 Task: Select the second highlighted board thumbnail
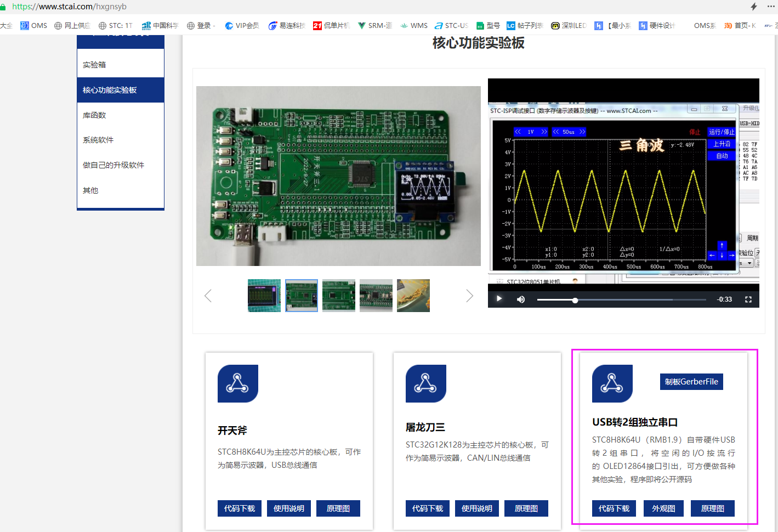(x=302, y=296)
